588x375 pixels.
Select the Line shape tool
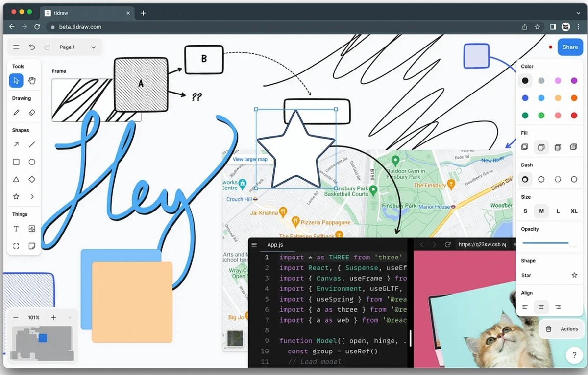coord(32,144)
